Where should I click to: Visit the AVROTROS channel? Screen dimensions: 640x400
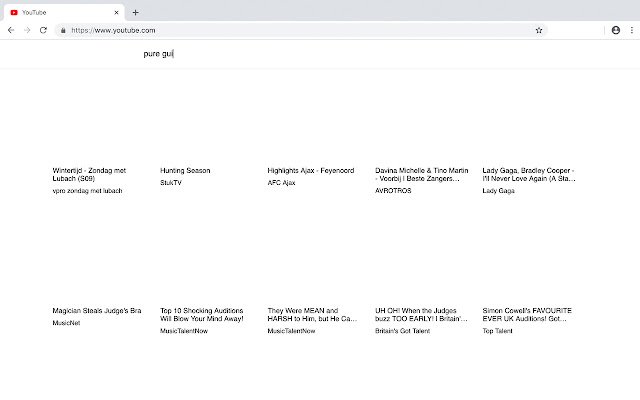(x=393, y=191)
